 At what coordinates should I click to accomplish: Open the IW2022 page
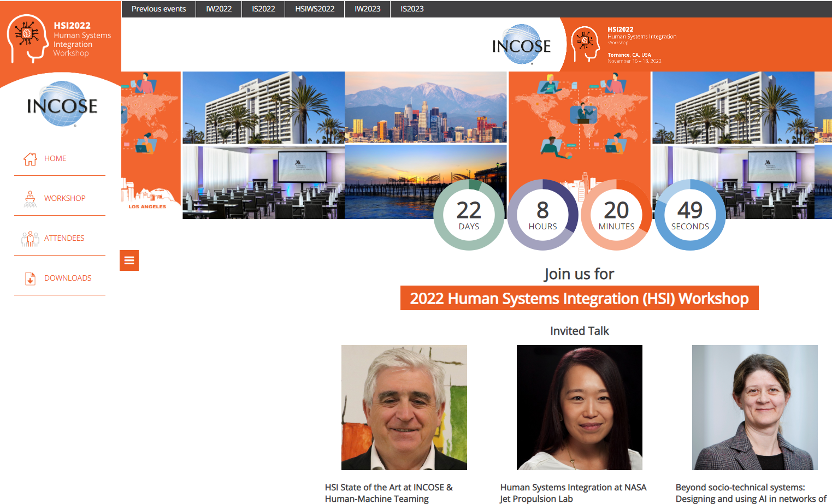(x=219, y=9)
